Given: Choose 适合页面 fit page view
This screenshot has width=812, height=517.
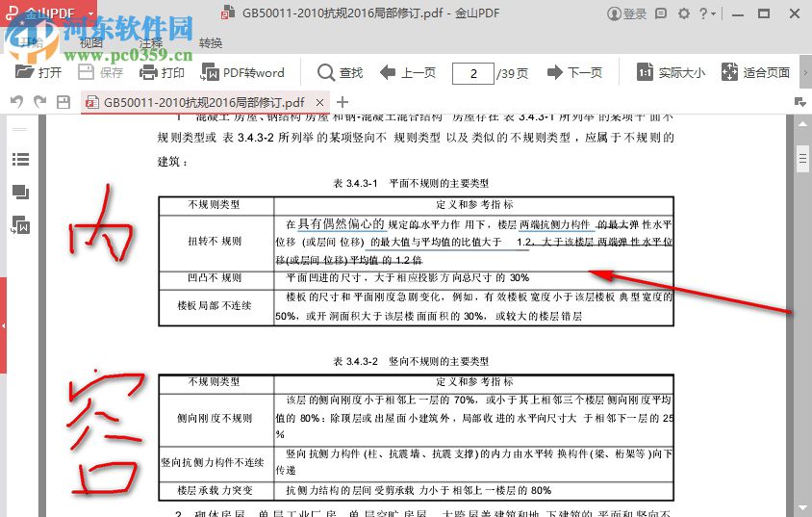Looking at the screenshot, I should [755, 72].
